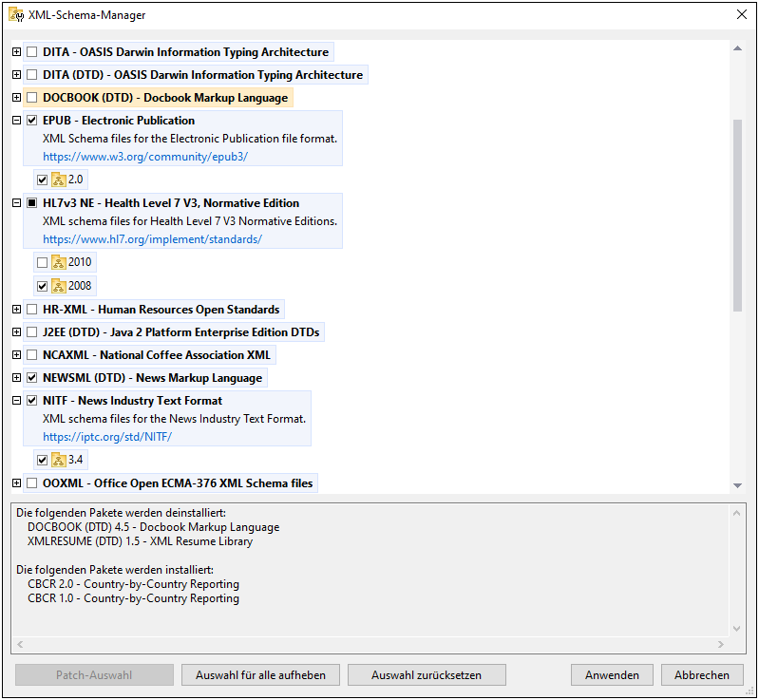
Task: Select the HR-XML Human Resources entry
Action: pyautogui.click(x=161, y=310)
